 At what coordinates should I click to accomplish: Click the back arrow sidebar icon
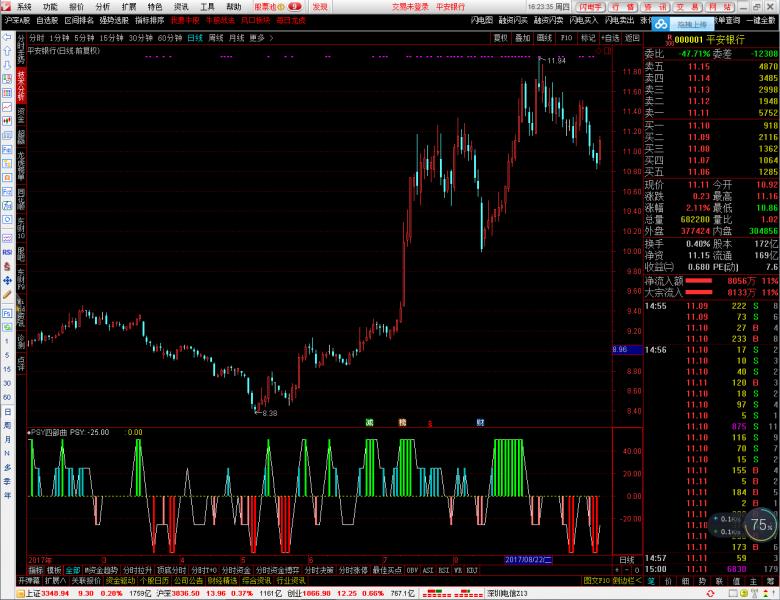click(7, 38)
